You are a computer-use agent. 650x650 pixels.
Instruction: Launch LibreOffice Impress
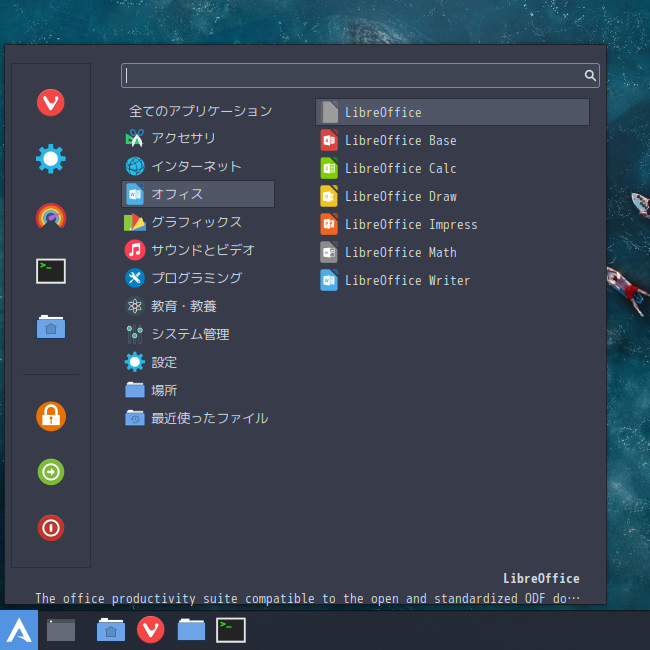coord(452,224)
